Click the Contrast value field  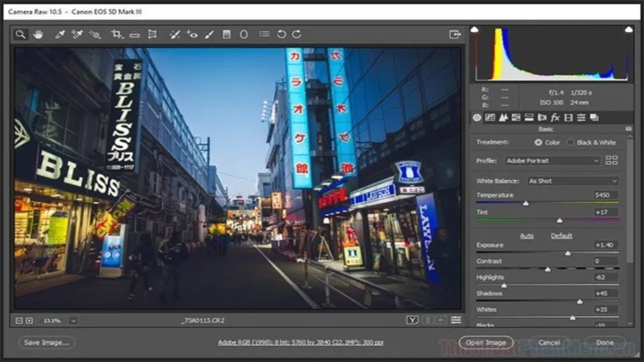[x=606, y=261]
